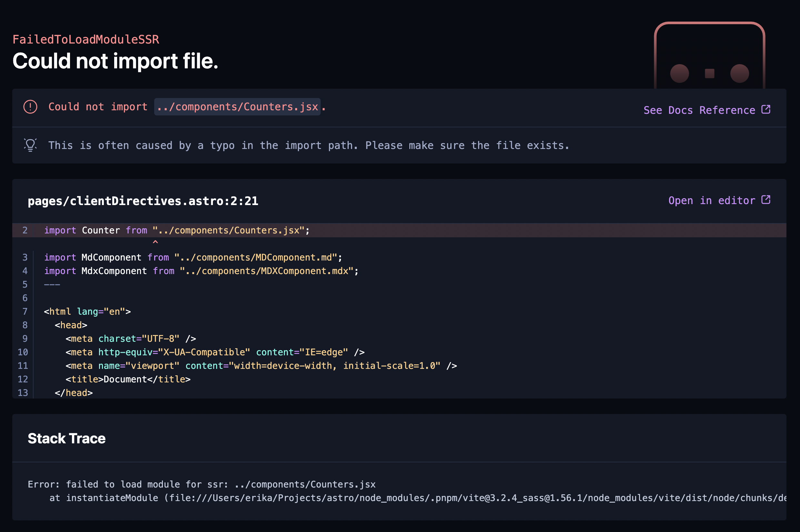This screenshot has height=532, width=800.
Task: Click the lightbulb hint icon
Action: coord(30,145)
